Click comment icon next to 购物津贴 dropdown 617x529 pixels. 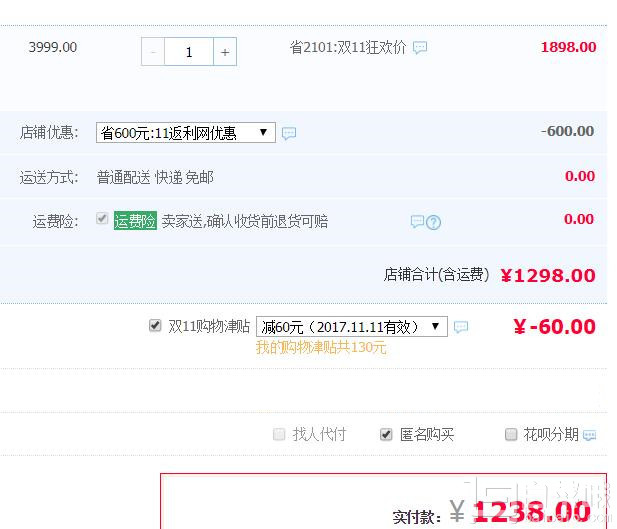pos(461,327)
